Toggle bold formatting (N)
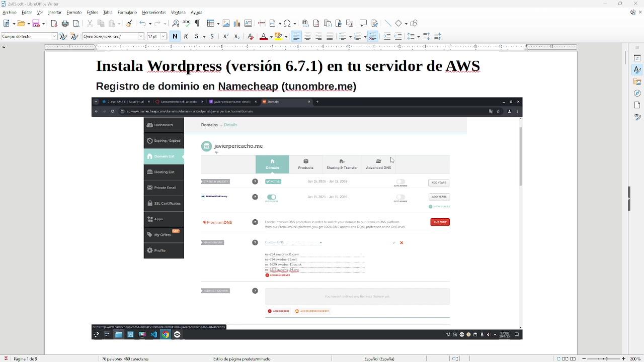Viewport: 644px width, 362px height. pos(175,36)
